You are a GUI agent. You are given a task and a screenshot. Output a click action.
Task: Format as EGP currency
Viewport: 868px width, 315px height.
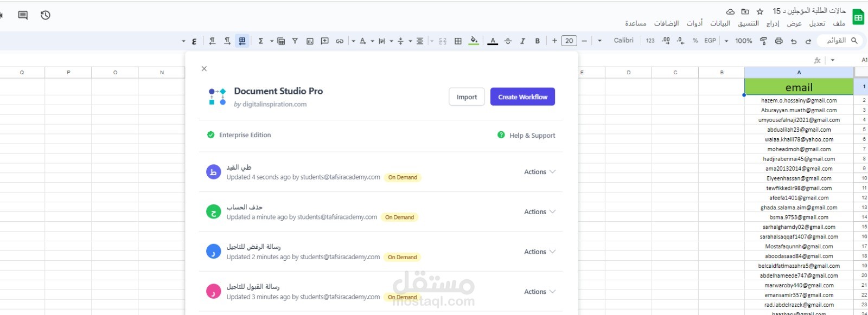(710, 41)
